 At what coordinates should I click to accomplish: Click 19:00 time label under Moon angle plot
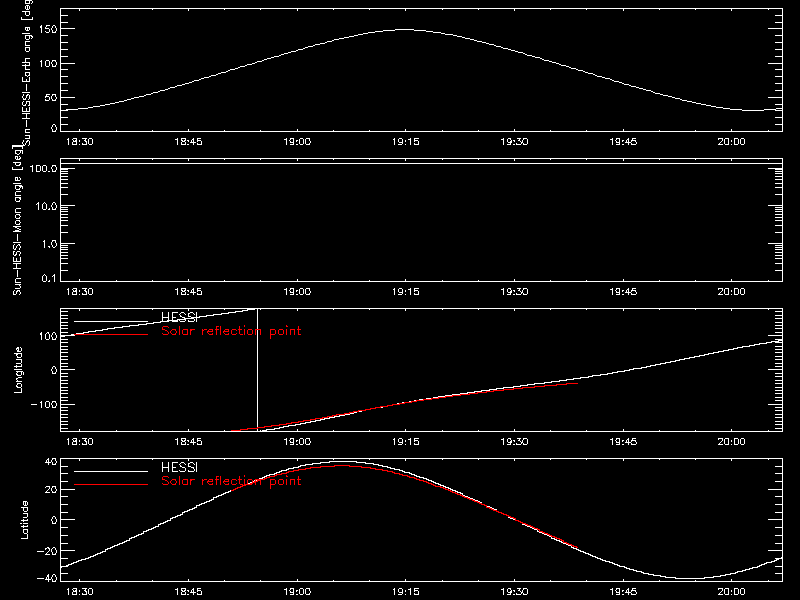pyautogui.click(x=297, y=292)
